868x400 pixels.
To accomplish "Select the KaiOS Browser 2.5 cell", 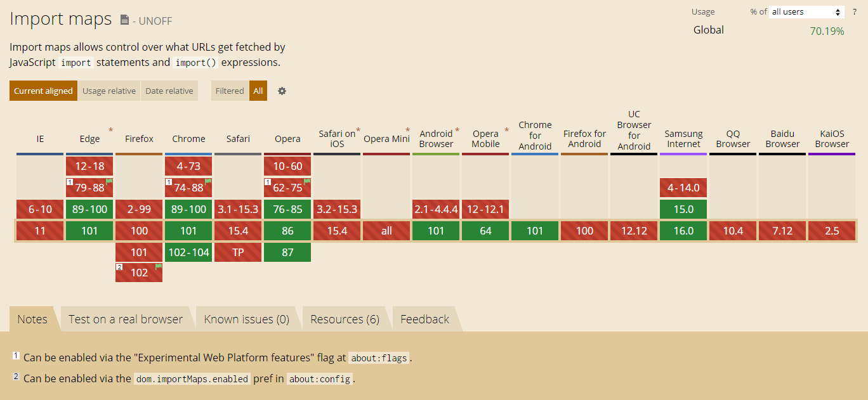I will point(832,231).
